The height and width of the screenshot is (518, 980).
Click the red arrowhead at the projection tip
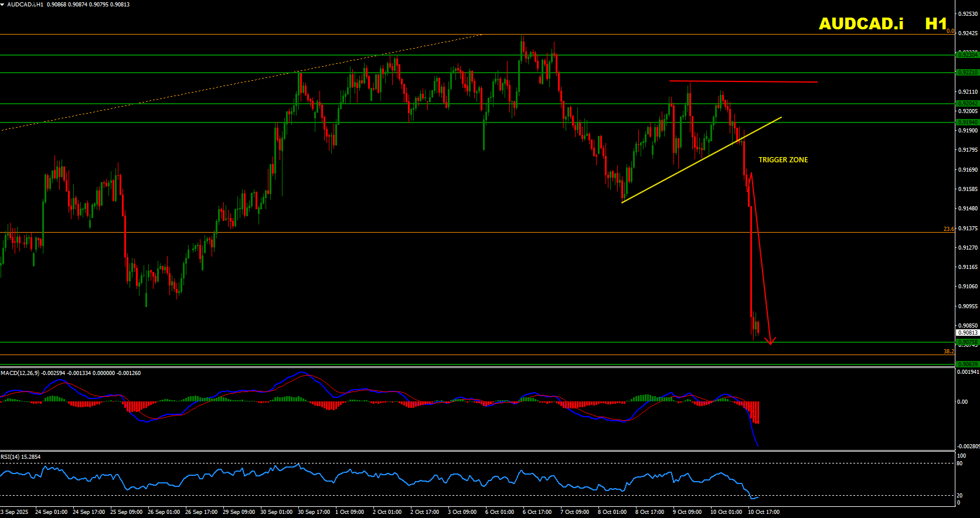tap(771, 342)
